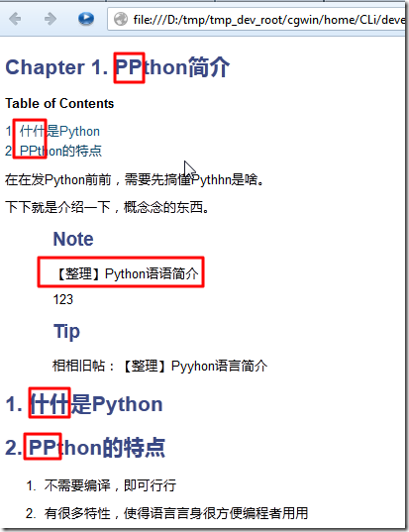This screenshot has width=409, height=532.
Task: Open the contents link 'PPthon的特点'
Action: coord(60,151)
